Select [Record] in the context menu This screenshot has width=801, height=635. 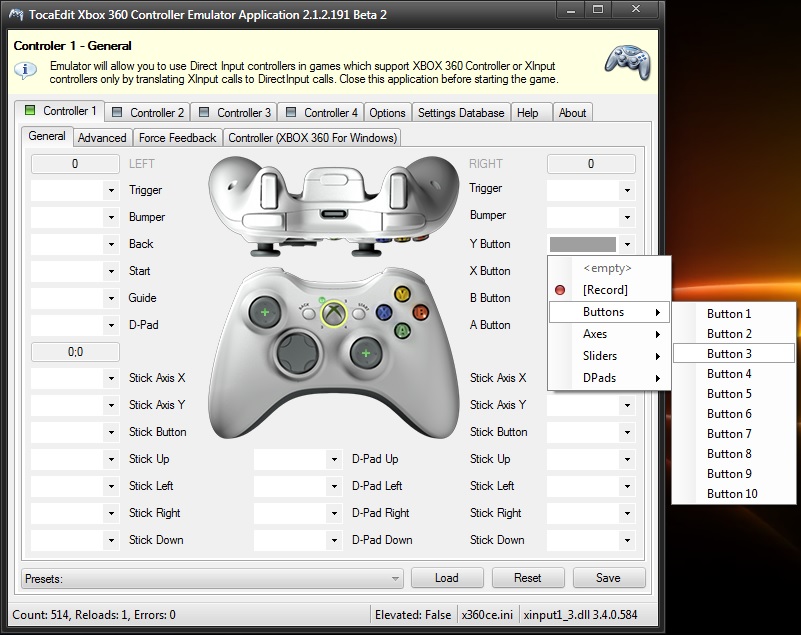609,290
